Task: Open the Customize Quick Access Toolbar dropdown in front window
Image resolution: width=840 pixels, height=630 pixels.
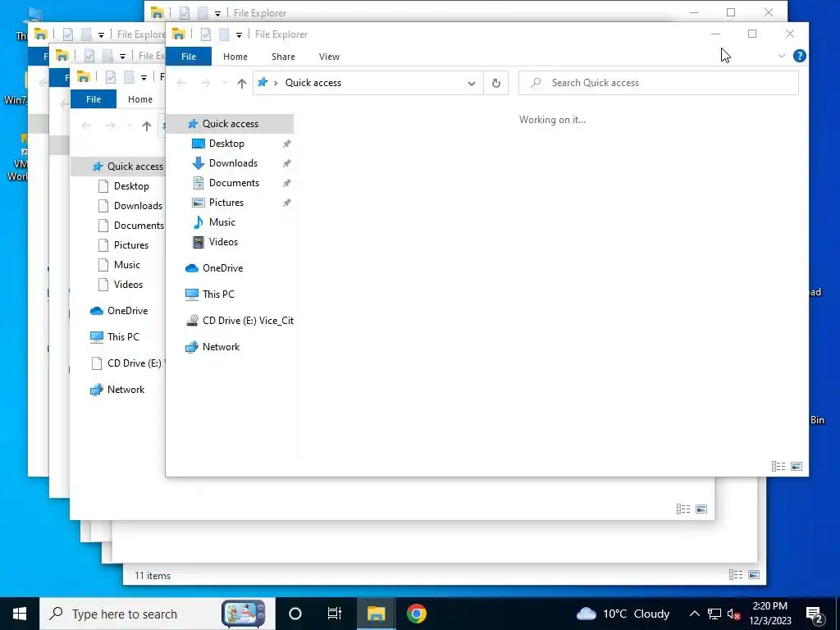Action: [x=239, y=34]
